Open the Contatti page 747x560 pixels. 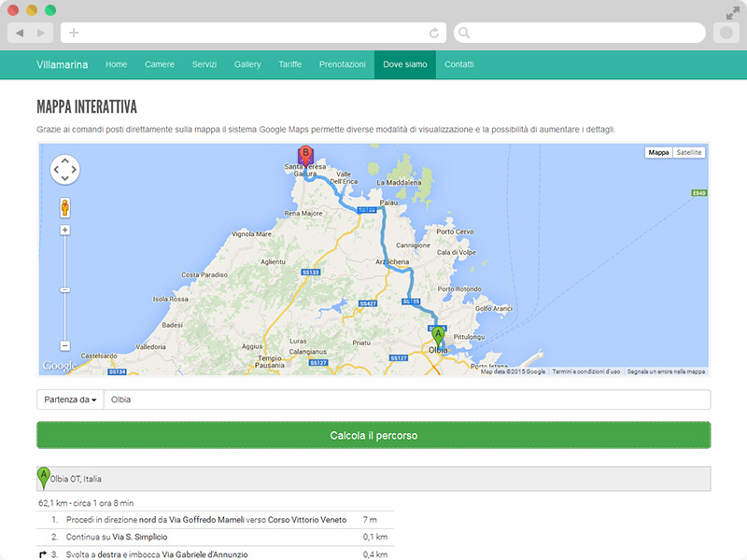(459, 64)
